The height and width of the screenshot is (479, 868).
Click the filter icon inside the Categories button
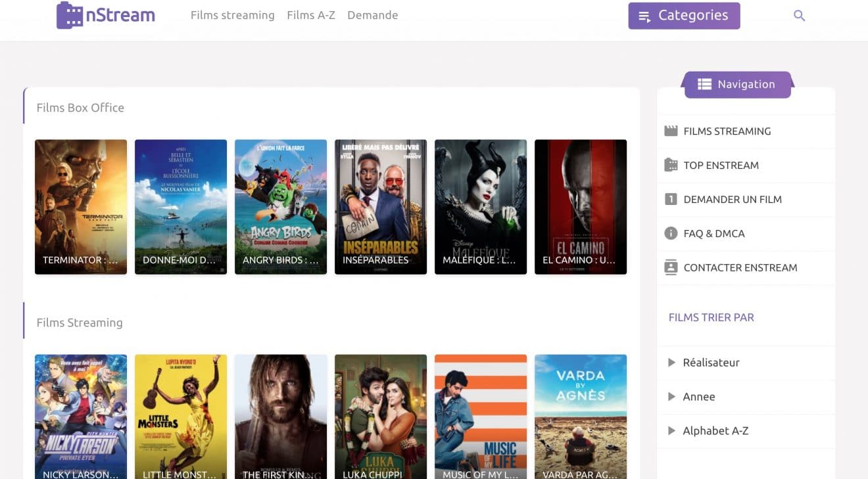pyautogui.click(x=644, y=15)
